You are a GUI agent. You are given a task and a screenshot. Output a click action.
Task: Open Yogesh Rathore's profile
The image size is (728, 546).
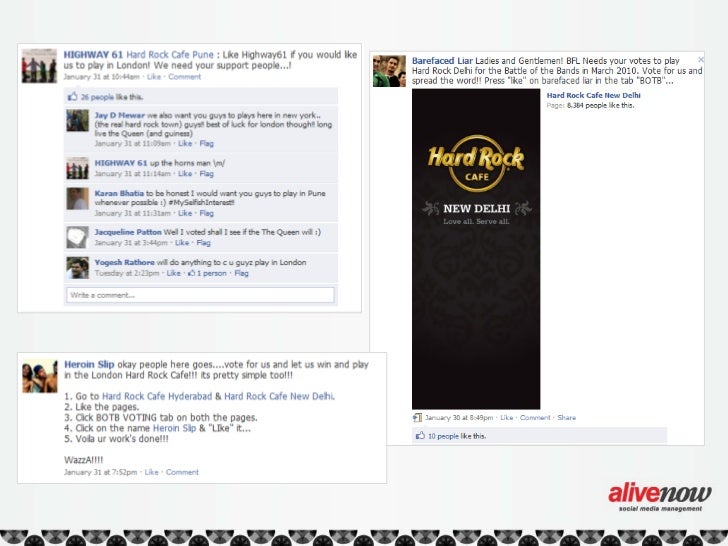pyautogui.click(x=124, y=262)
